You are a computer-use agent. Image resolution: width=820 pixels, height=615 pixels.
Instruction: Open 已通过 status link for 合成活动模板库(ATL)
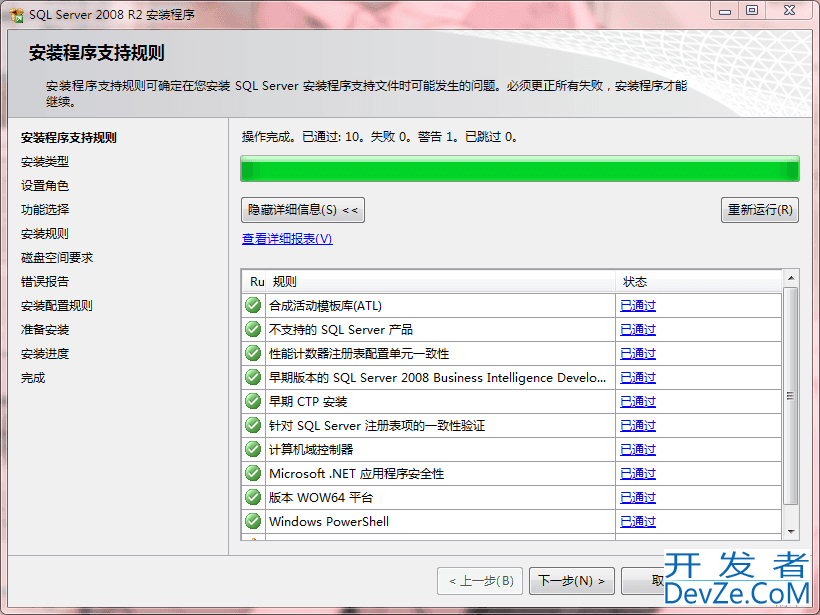point(637,305)
